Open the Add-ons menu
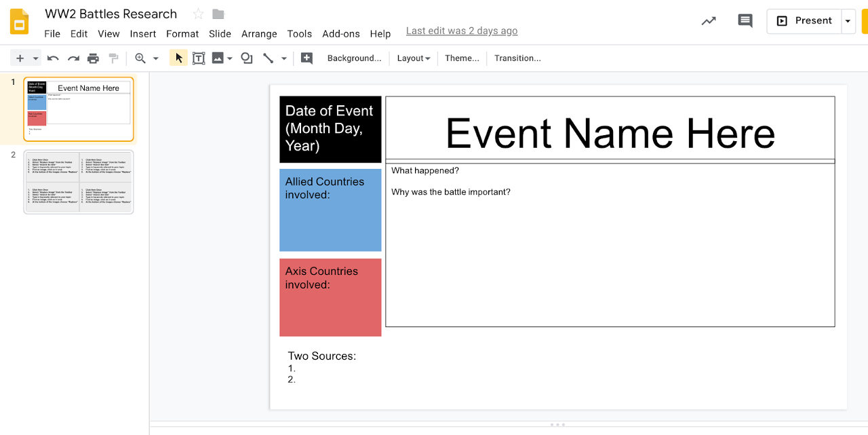 tap(341, 33)
